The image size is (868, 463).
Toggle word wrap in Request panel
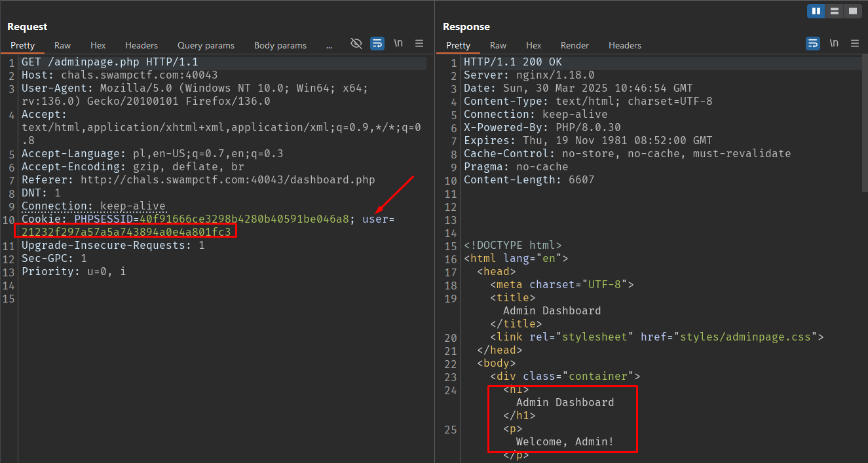tap(377, 43)
